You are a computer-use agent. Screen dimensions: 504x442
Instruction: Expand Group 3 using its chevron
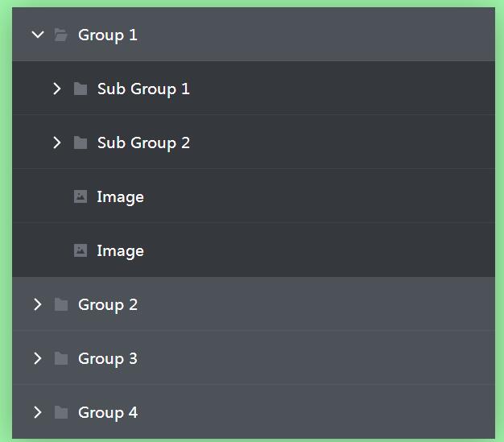[37, 358]
